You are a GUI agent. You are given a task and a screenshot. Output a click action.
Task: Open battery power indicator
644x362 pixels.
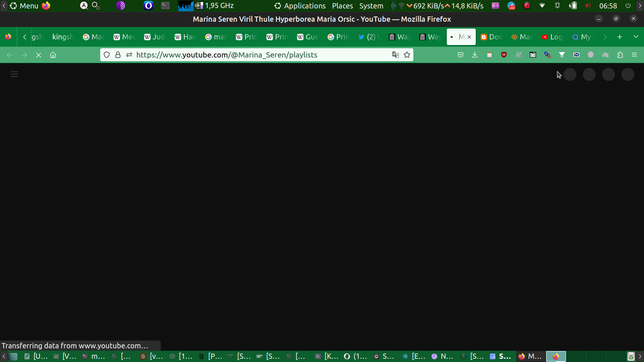(x=573, y=6)
